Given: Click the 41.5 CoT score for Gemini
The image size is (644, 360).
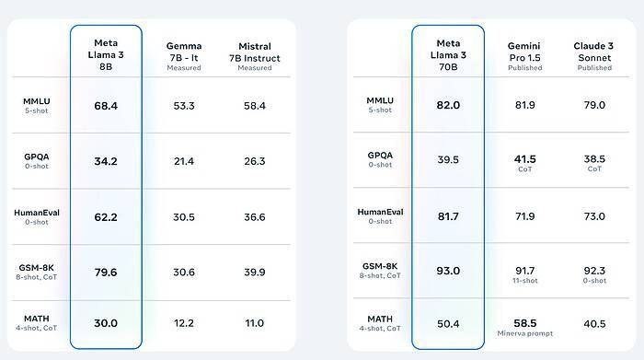Looking at the screenshot, I should click(525, 163).
